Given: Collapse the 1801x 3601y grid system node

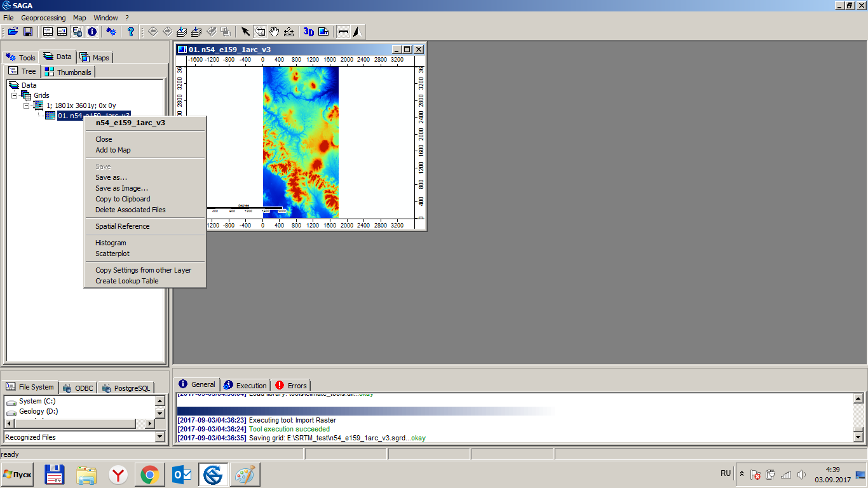Looking at the screenshot, I should [26, 105].
